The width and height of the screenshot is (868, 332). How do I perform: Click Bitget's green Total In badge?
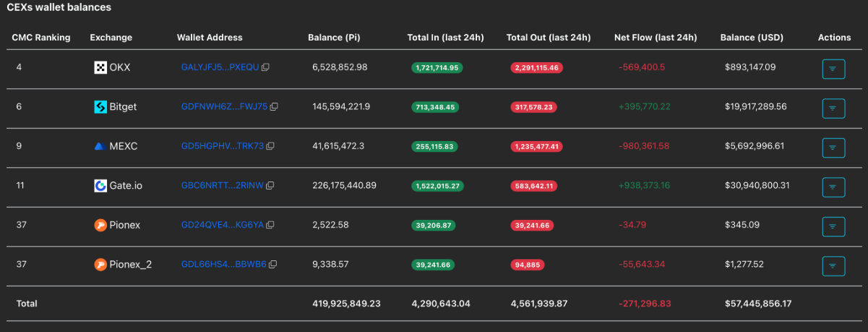(x=435, y=107)
